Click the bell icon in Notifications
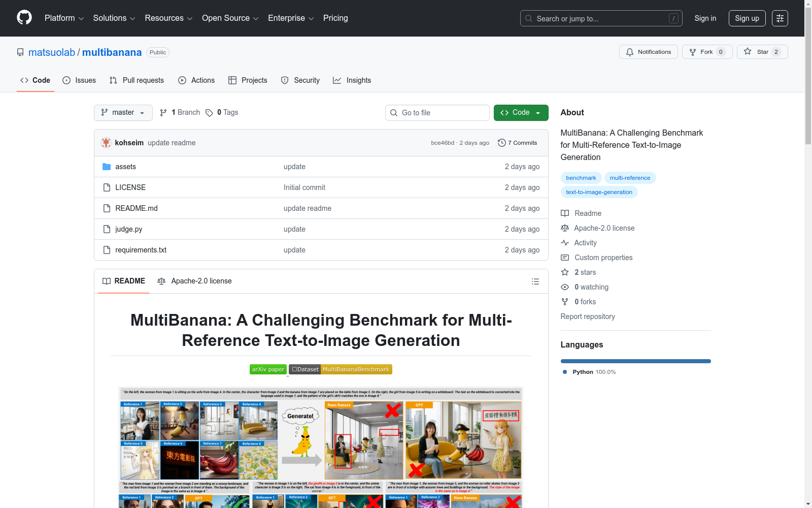Image resolution: width=812 pixels, height=508 pixels. (630, 52)
